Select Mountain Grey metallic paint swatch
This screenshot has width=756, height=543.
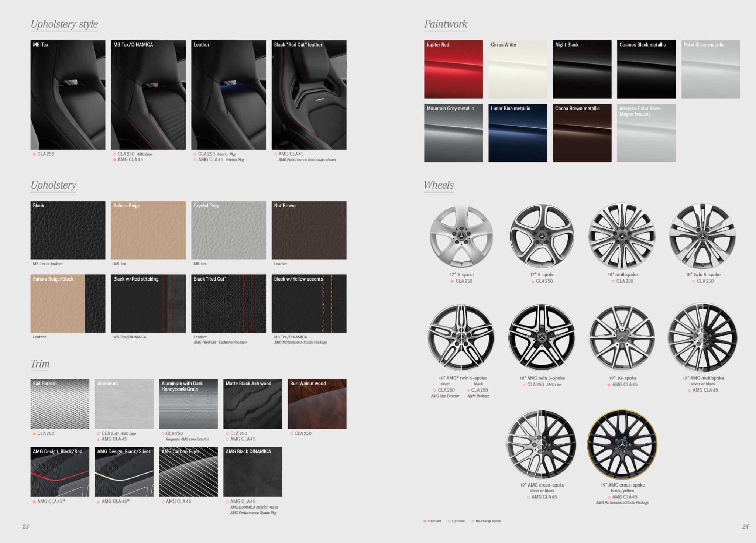click(453, 133)
